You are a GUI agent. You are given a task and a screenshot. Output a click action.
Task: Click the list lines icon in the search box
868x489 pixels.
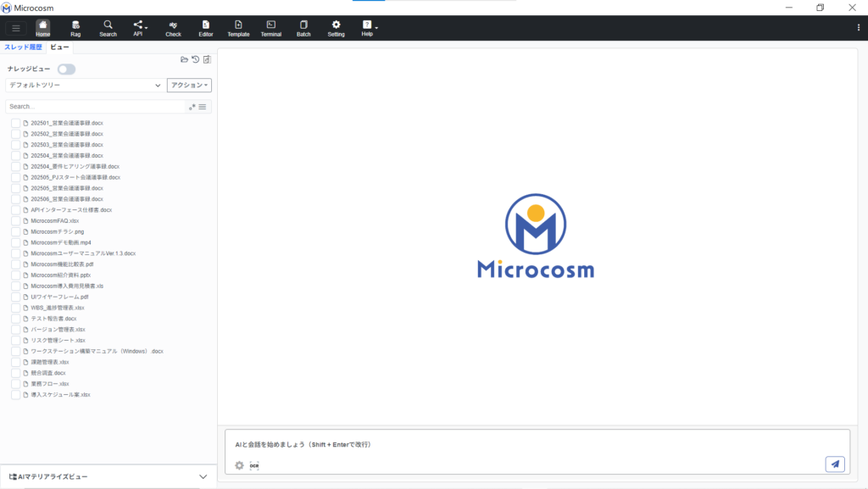[203, 107]
